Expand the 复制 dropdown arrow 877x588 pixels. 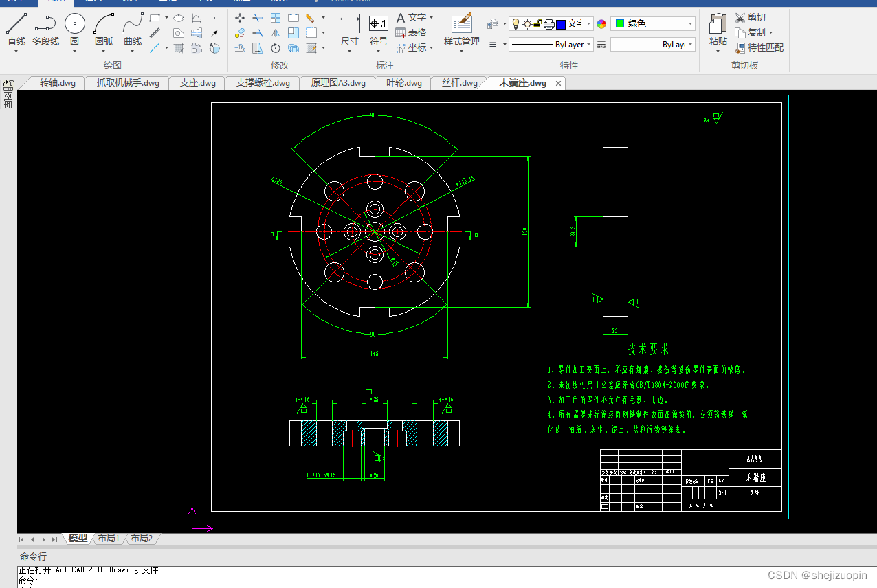(x=770, y=33)
